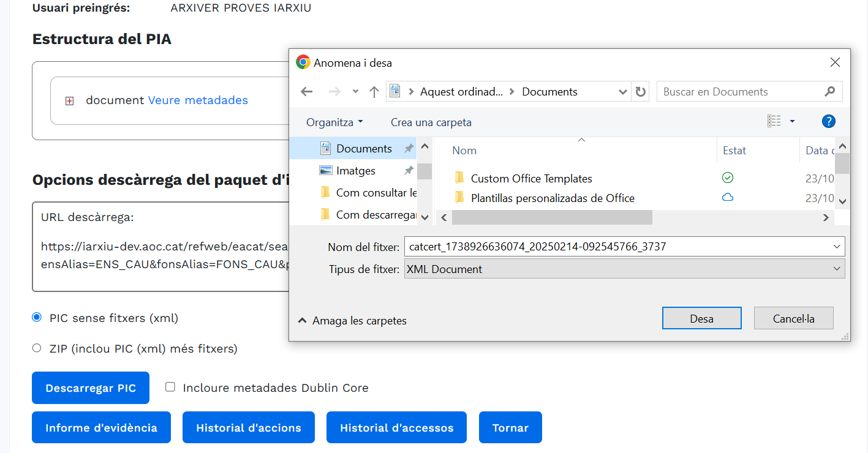The height and width of the screenshot is (453, 868).
Task: Click green synced status icon
Action: [x=728, y=178]
